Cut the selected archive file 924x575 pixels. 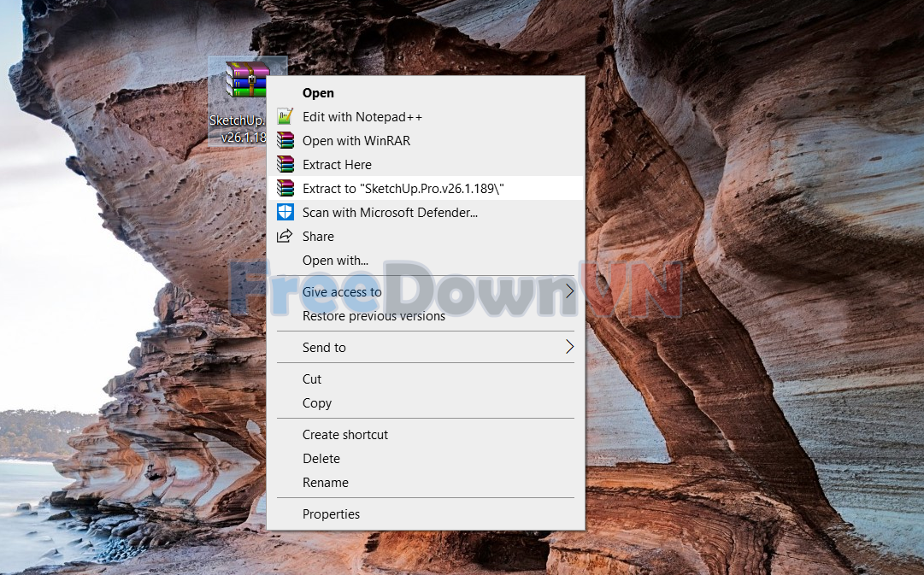312,379
